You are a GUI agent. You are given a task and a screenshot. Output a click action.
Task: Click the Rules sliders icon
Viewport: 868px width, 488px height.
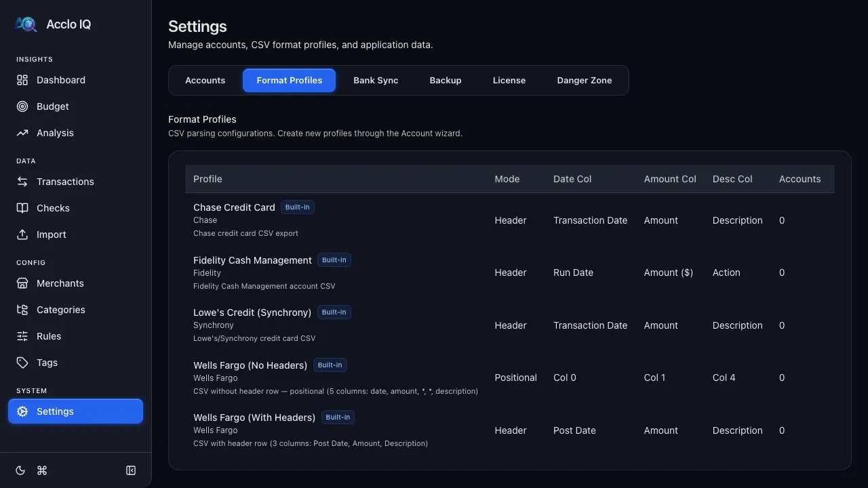coord(22,336)
